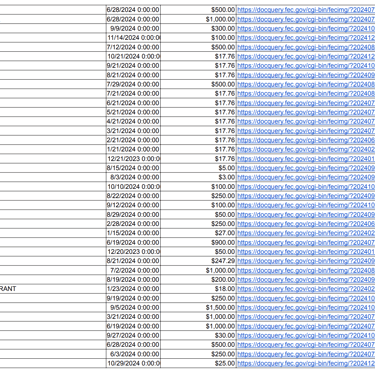375x375 pixels.
Task: Select the 2/28/2024 0:00:00 date cell
Action: [133, 224]
